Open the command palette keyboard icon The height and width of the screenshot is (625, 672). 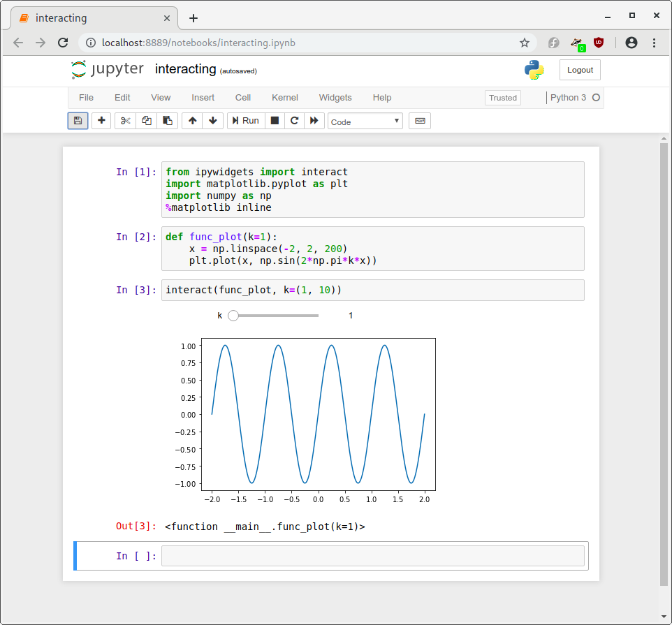pos(419,120)
